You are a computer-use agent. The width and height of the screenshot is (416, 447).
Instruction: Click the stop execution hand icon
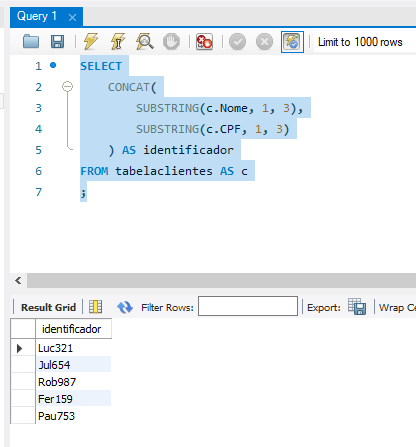pos(171,42)
